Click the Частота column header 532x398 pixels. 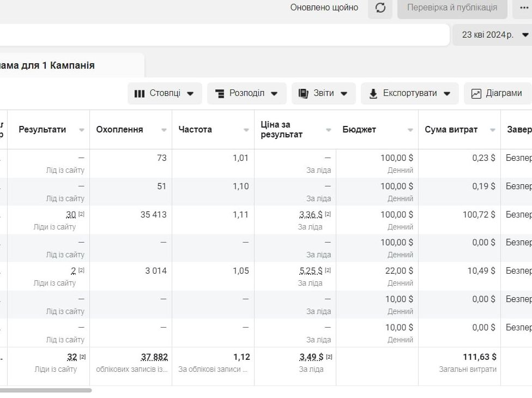(195, 130)
